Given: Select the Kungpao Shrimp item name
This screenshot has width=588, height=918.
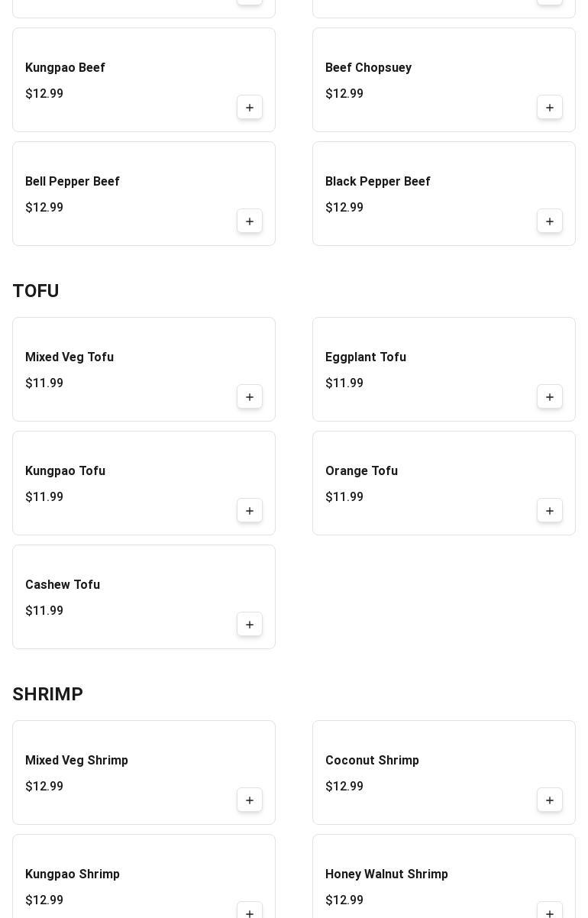Looking at the screenshot, I should click(x=73, y=874).
